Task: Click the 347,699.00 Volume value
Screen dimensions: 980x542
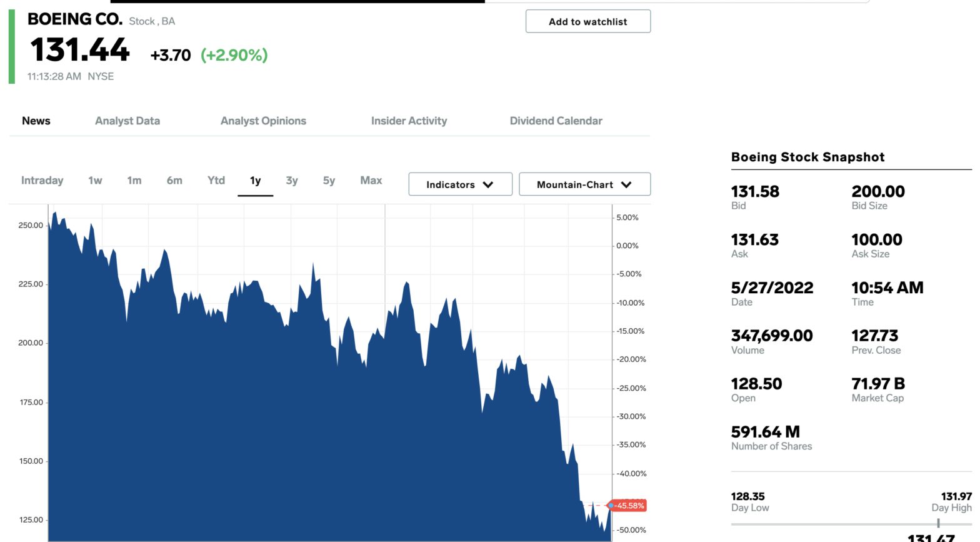Action: click(772, 336)
